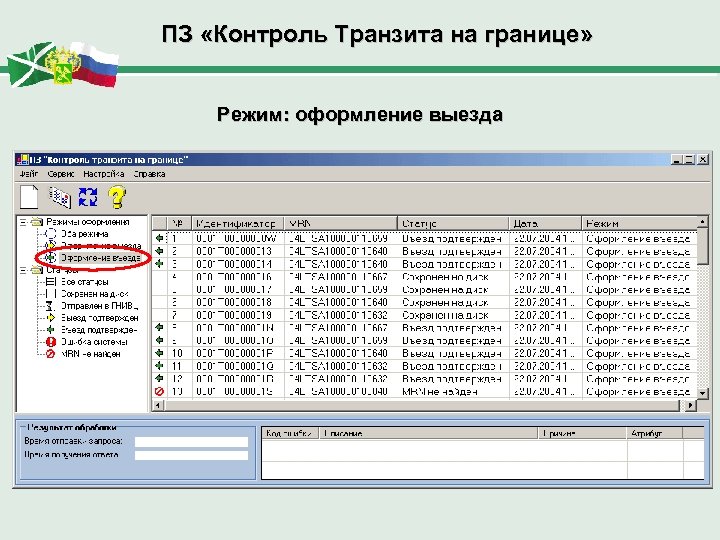The height and width of the screenshot is (540, 720).
Task: Click the dashed circle icon of Оба режима
Action: pyautogui.click(x=51, y=234)
